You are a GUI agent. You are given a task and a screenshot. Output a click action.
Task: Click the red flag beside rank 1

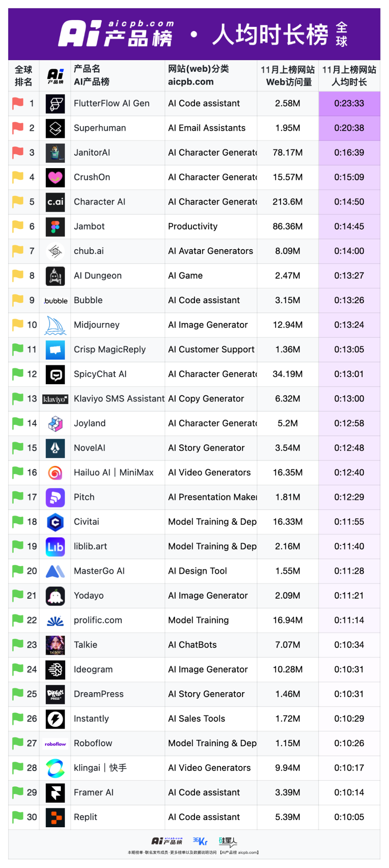pyautogui.click(x=18, y=103)
